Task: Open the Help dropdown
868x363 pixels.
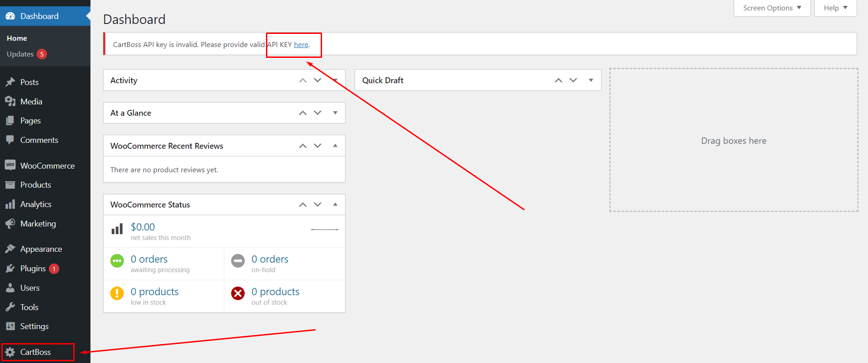Action: point(835,8)
